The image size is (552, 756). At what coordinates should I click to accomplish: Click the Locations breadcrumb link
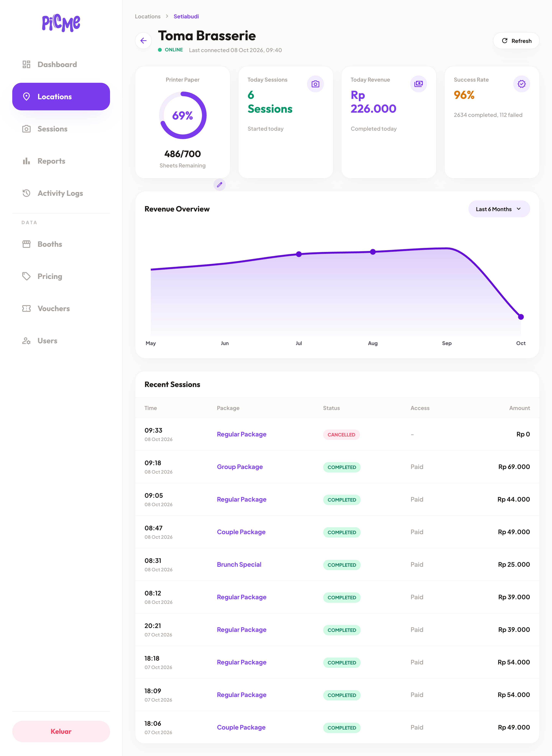click(x=148, y=16)
